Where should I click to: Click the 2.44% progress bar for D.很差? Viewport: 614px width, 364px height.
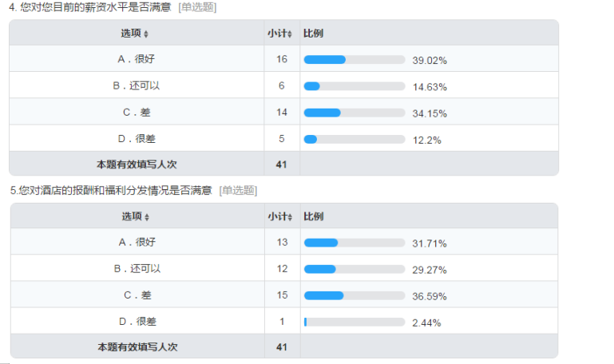(355, 322)
